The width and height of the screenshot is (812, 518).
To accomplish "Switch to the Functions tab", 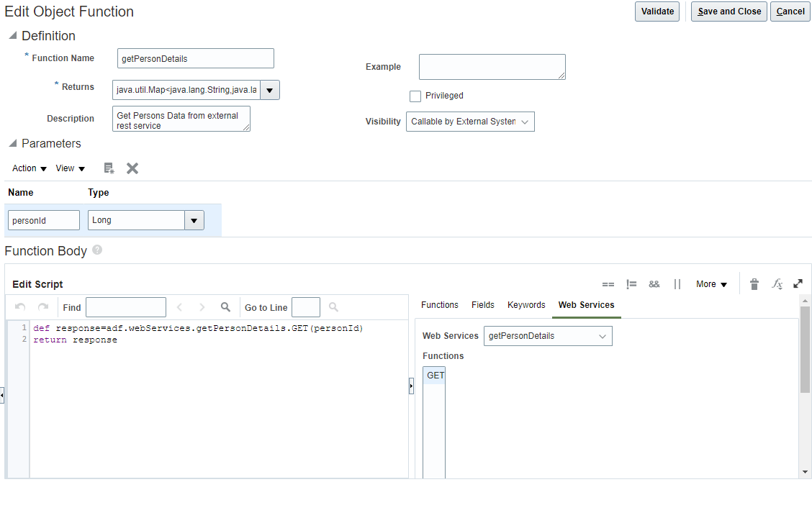I will 440,305.
